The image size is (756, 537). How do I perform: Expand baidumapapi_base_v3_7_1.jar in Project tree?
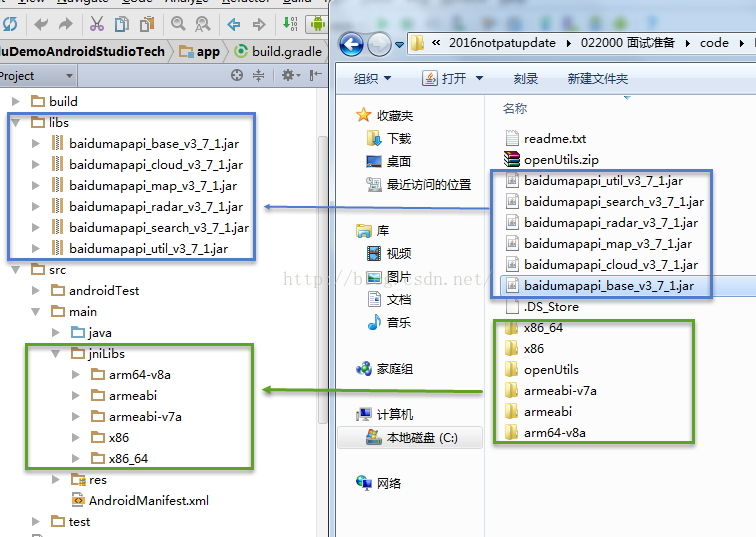(36, 143)
